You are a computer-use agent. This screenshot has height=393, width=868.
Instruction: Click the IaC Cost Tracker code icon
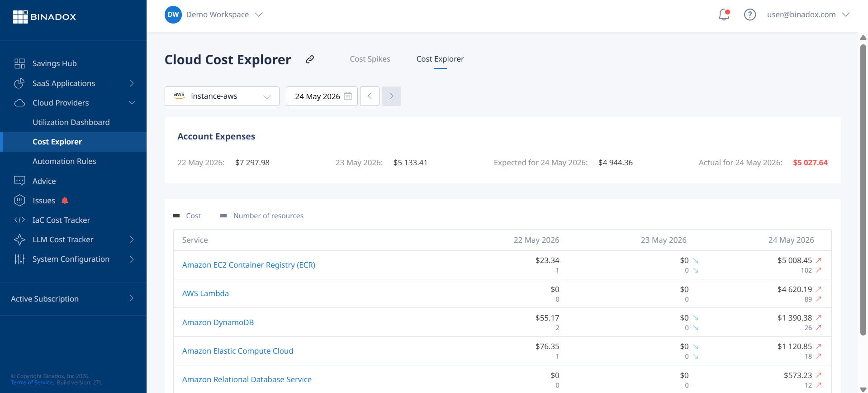tap(19, 220)
